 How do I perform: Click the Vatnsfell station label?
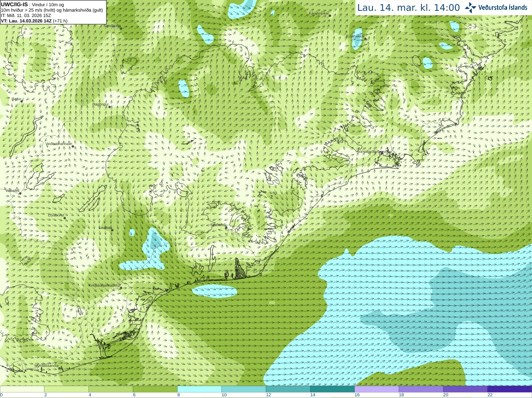click(12, 191)
